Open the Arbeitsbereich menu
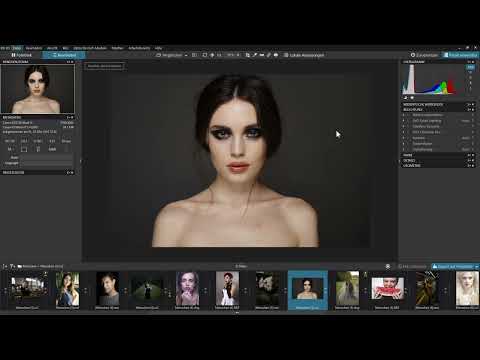This screenshot has height=360, width=480. pos(139,48)
